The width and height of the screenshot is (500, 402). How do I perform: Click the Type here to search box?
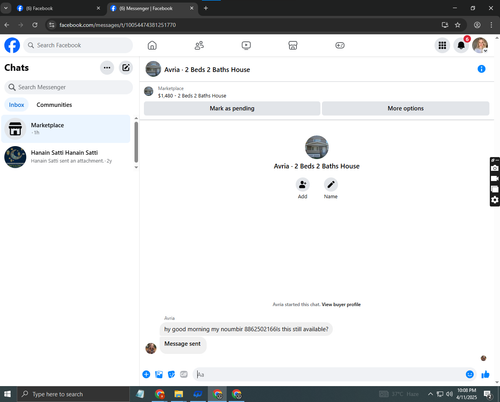pyautogui.click(x=73, y=394)
